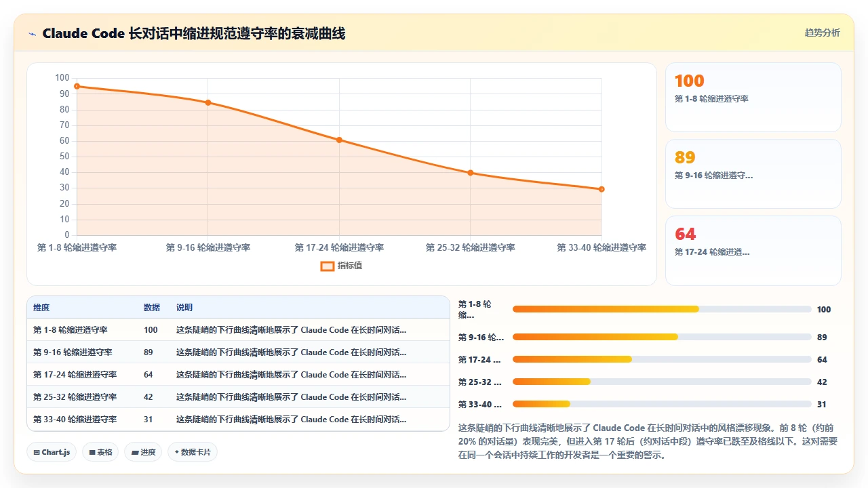Screen dimensions: 868x488
Task: Select table cell 第 17-24 轮缩进遵守率
Action: coord(75,375)
